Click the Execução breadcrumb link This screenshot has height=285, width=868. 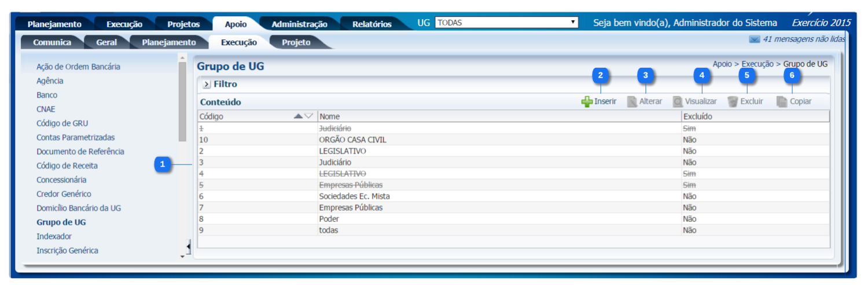757,64
